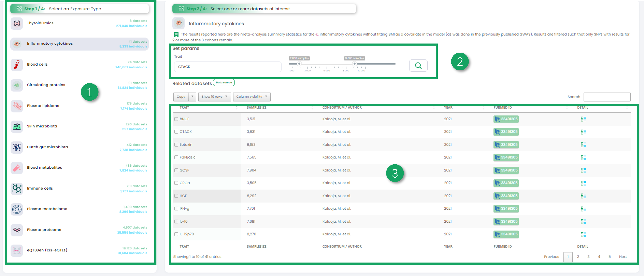Click the Immune cells icon
The width and height of the screenshot is (644, 276).
point(17,188)
